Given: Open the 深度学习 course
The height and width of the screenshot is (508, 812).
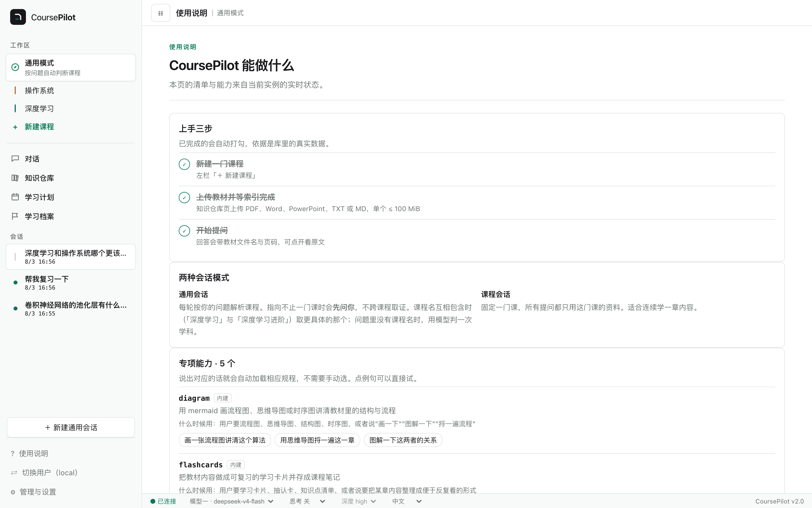Looking at the screenshot, I should [71, 109].
